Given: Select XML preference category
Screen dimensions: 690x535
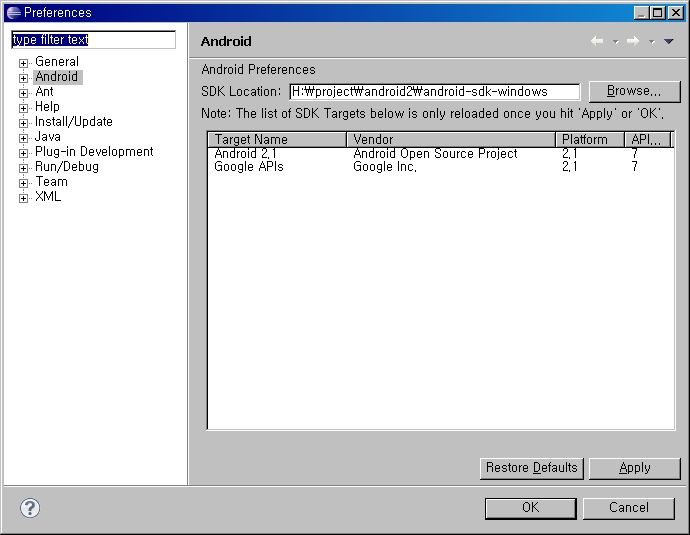Looking at the screenshot, I should click(48, 196).
